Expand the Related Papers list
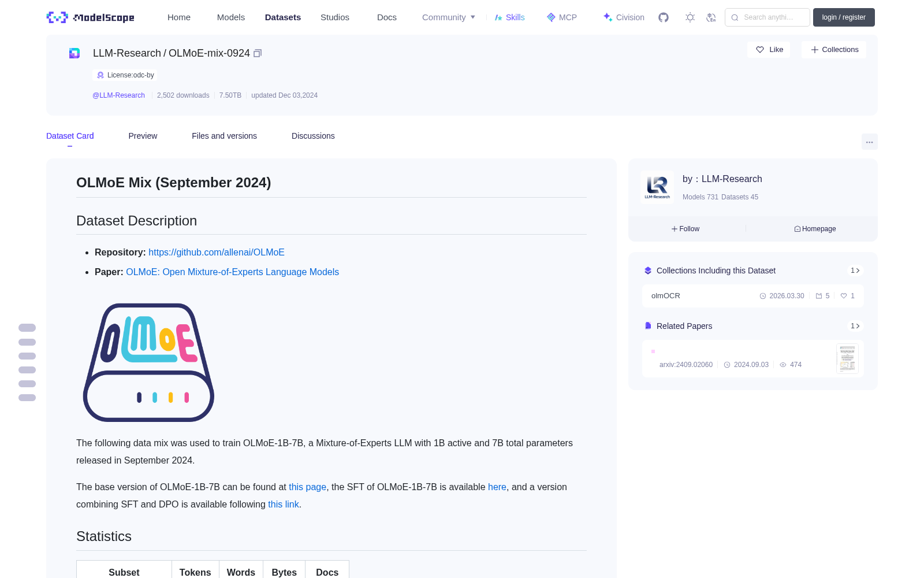Screen dimensions: 924x578 (x=855, y=326)
